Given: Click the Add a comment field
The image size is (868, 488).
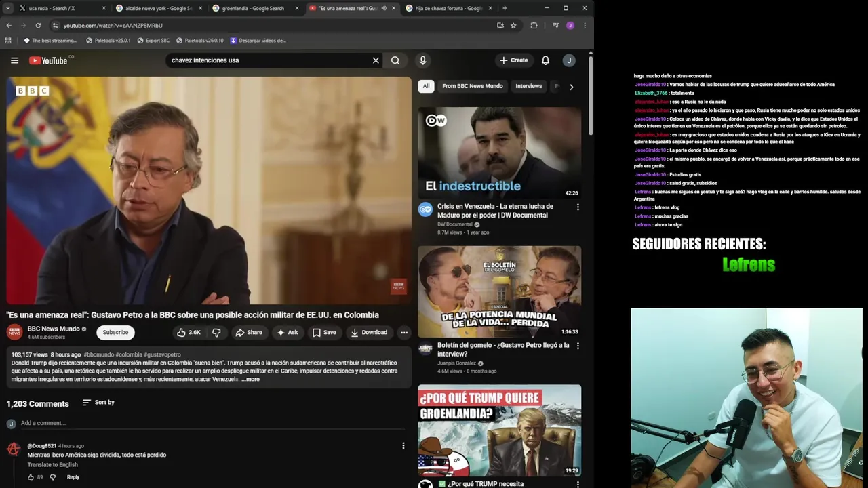Looking at the screenshot, I should click(x=214, y=423).
